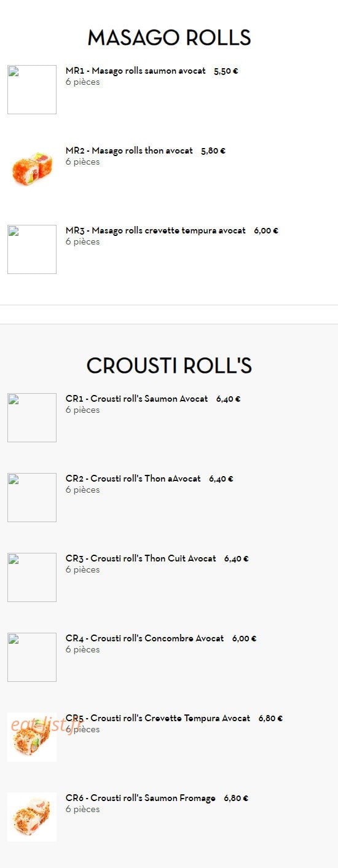Click the CR4 Concombre Avocat image placeholder
This screenshot has height=868, width=338.
32,657
